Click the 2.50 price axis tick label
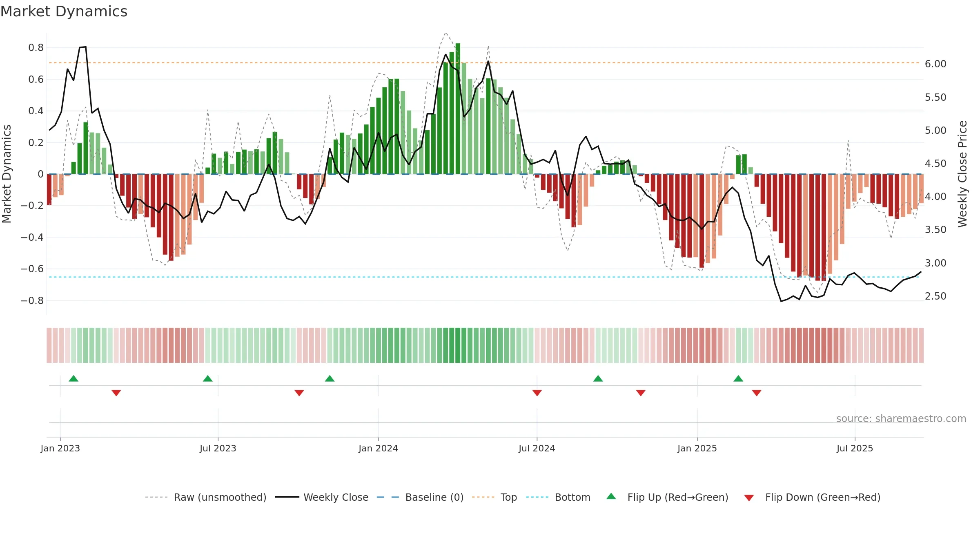980x551 pixels. tap(935, 296)
